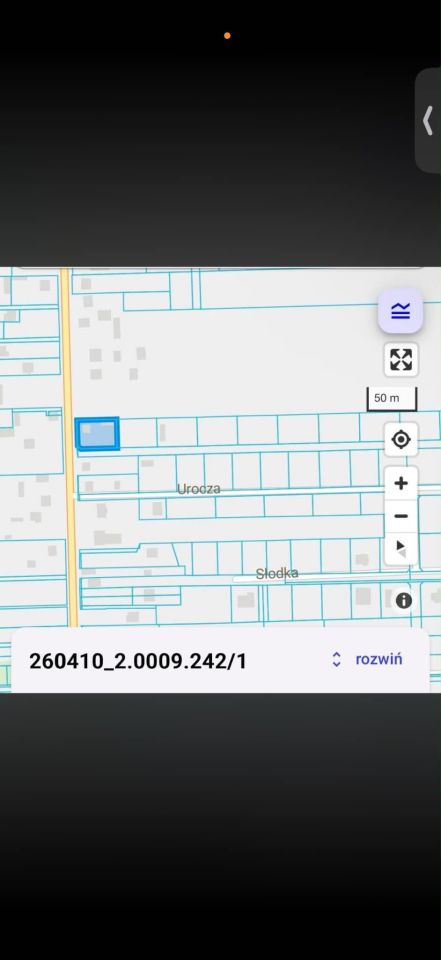Image resolution: width=441 pixels, height=960 pixels.
Task: Select the highlighted blue parcel
Action: click(x=97, y=434)
